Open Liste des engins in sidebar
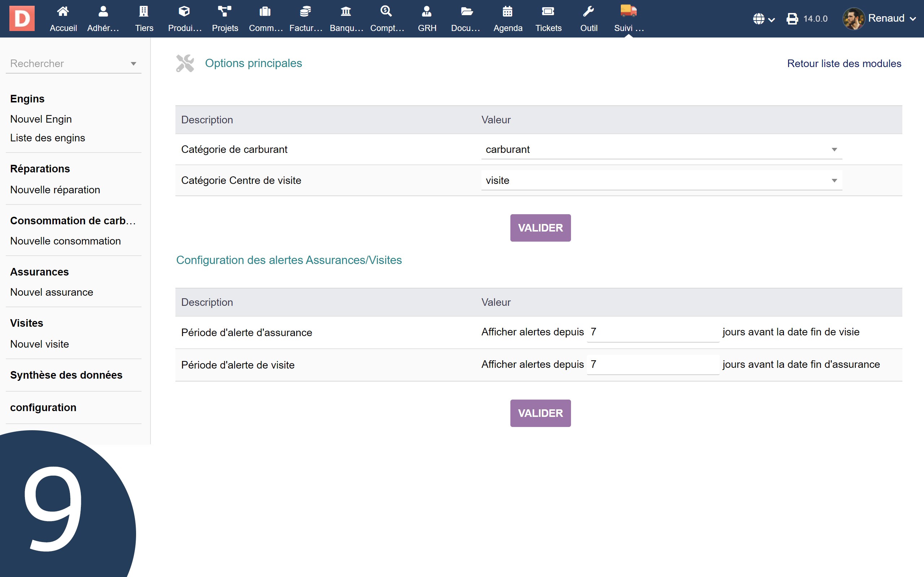Image resolution: width=924 pixels, height=577 pixels. pos(47,138)
